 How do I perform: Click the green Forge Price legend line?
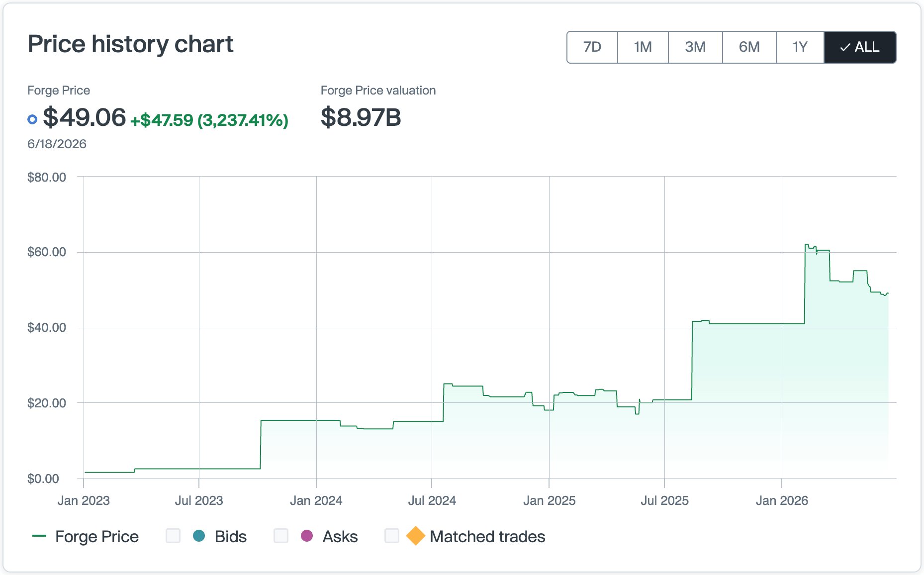pyautogui.click(x=39, y=536)
